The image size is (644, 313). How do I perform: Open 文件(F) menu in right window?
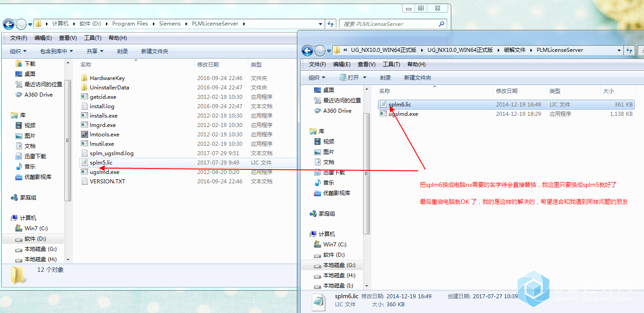(x=318, y=64)
